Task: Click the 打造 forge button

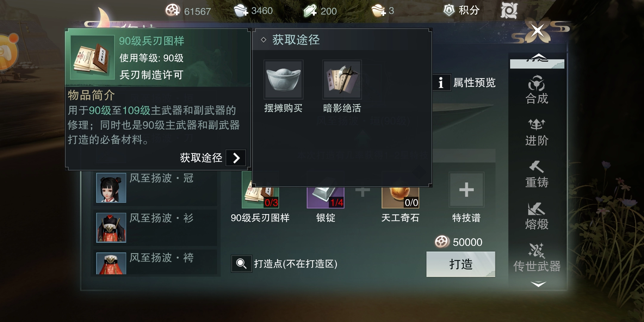Action: [x=461, y=264]
